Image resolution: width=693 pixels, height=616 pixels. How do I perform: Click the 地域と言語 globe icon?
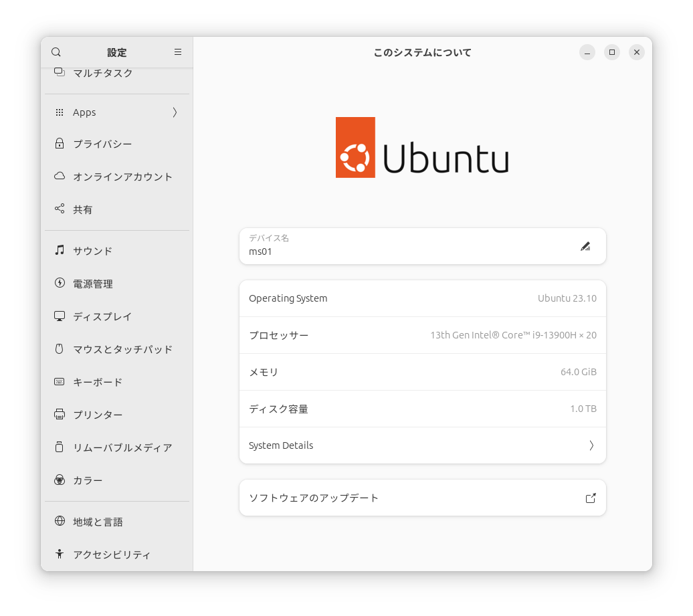(x=60, y=521)
